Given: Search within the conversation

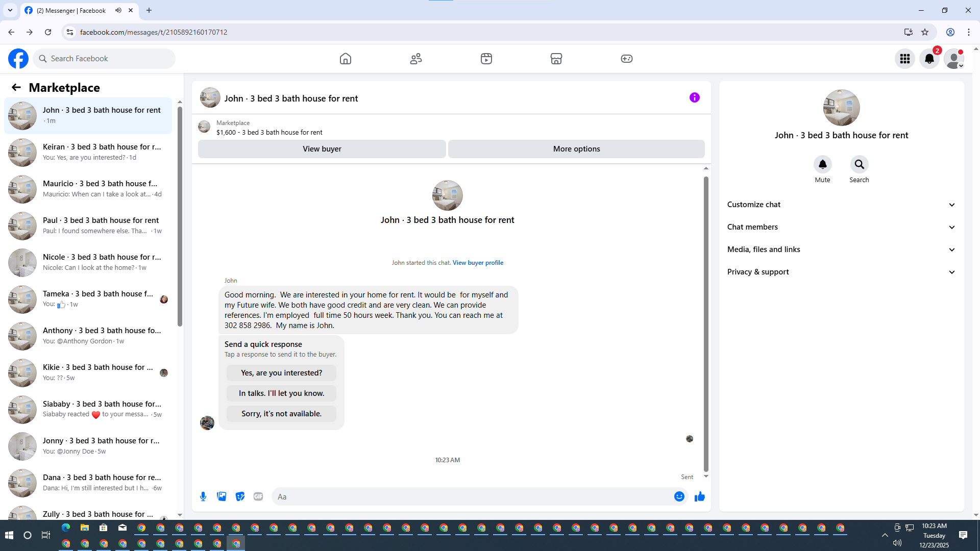Looking at the screenshot, I should pyautogui.click(x=859, y=165).
